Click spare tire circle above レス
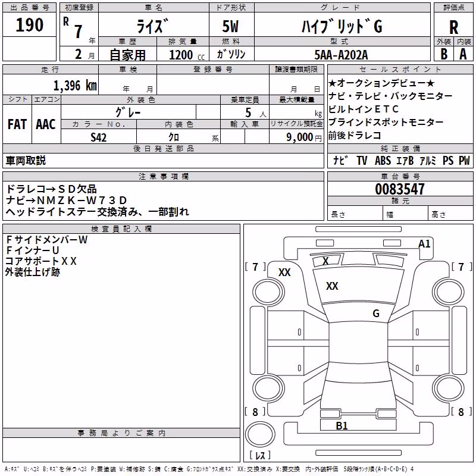Image resolution: width=476 pixels, height=476 pixels. coord(260,434)
